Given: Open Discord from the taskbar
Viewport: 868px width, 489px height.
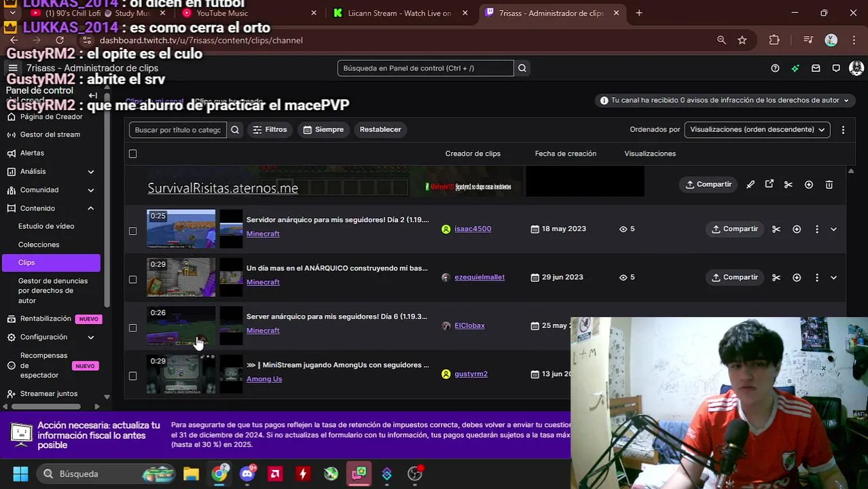Looking at the screenshot, I should click(x=247, y=474).
